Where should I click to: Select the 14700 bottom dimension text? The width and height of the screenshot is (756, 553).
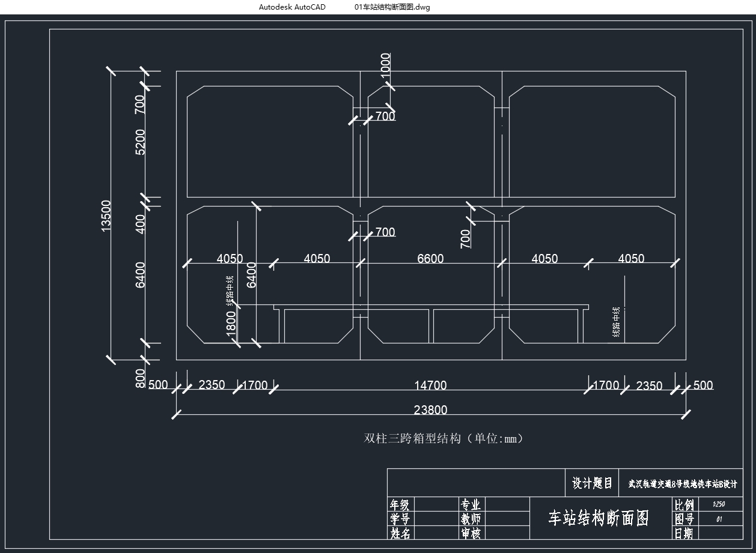(x=430, y=385)
